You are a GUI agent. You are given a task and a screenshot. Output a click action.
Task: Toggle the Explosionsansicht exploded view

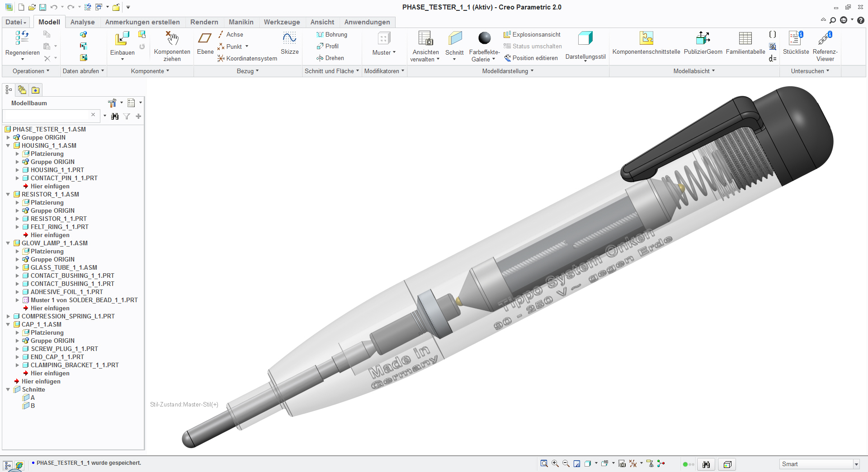pyautogui.click(x=532, y=34)
